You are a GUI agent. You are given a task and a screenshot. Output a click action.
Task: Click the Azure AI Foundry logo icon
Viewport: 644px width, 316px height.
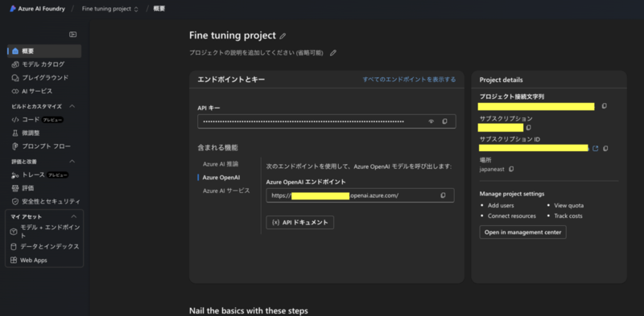(13, 9)
